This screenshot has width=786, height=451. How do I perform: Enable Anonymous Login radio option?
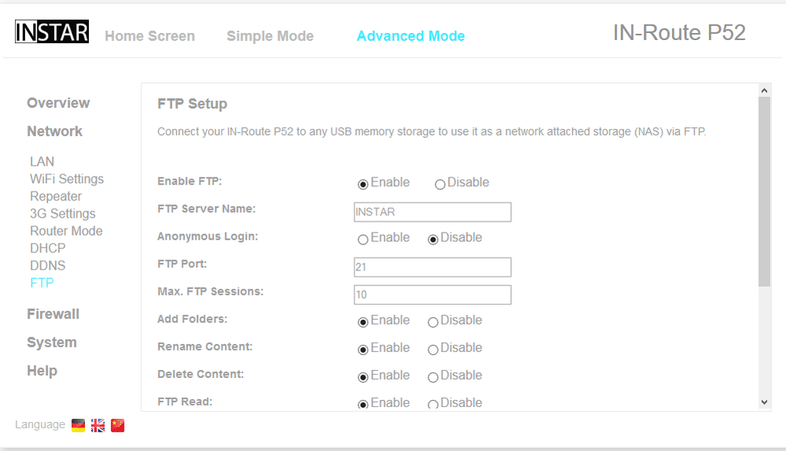363,239
